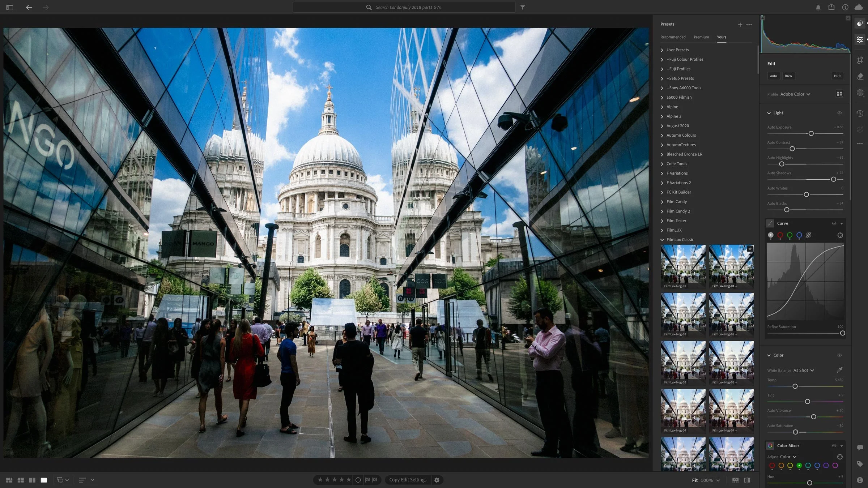Open the right toolbar three-dots menu
The width and height of the screenshot is (868, 488).
click(860, 144)
